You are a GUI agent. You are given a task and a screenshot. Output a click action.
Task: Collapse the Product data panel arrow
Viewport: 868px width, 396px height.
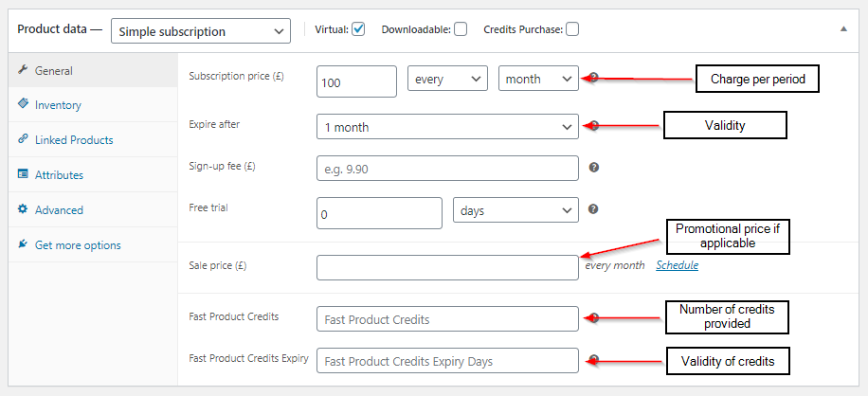pos(843,29)
